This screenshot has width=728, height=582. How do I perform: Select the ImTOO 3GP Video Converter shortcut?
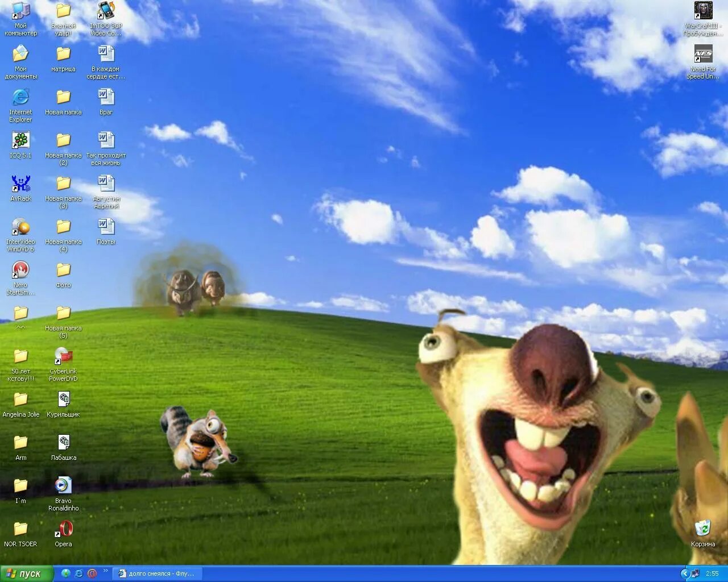click(106, 19)
